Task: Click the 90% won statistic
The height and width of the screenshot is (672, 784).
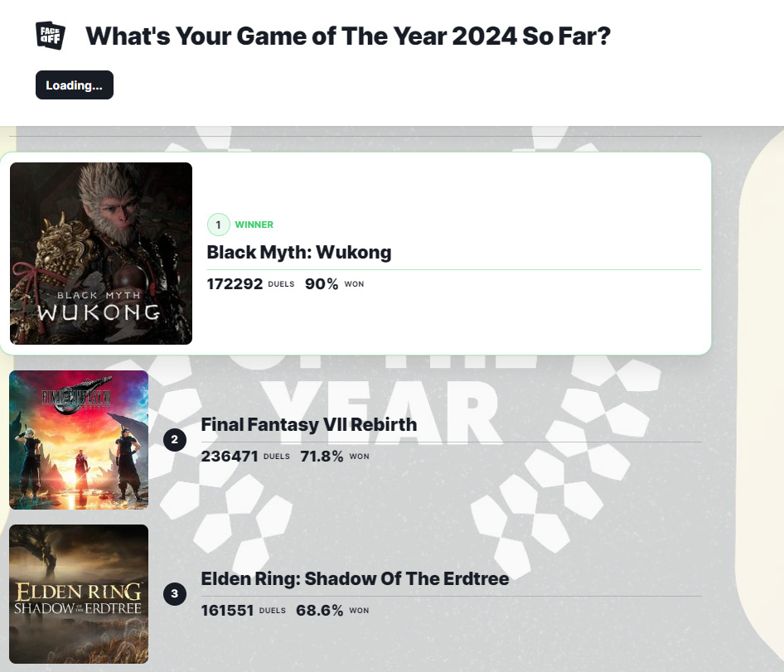Action: point(322,284)
